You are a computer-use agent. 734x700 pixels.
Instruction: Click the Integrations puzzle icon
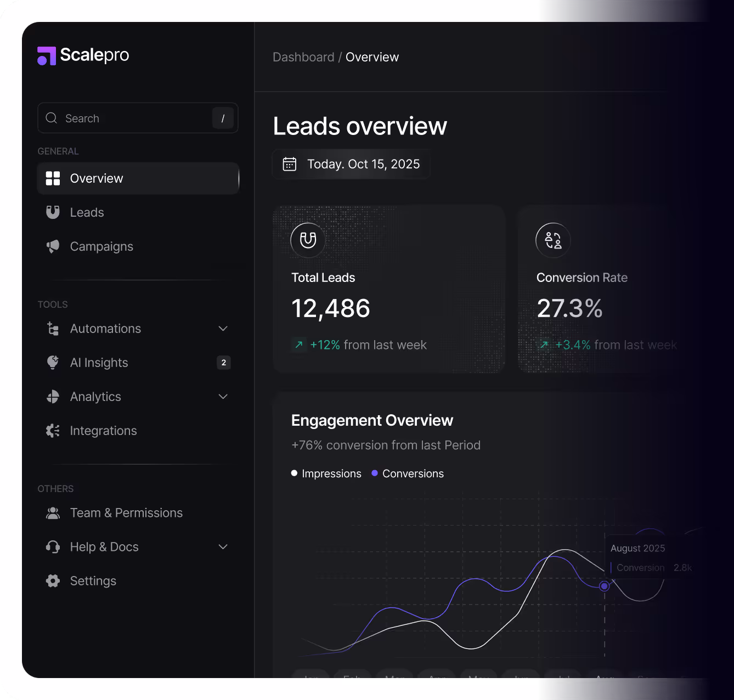[53, 431]
